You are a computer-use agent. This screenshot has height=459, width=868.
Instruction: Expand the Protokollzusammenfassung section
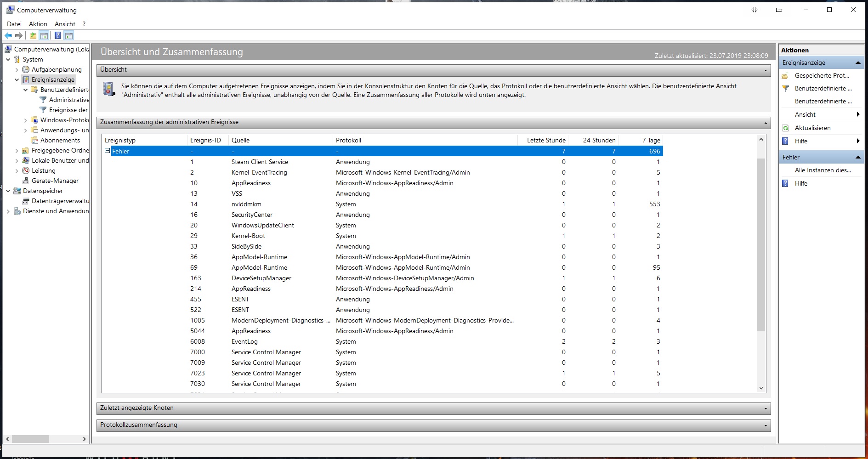(x=766, y=425)
